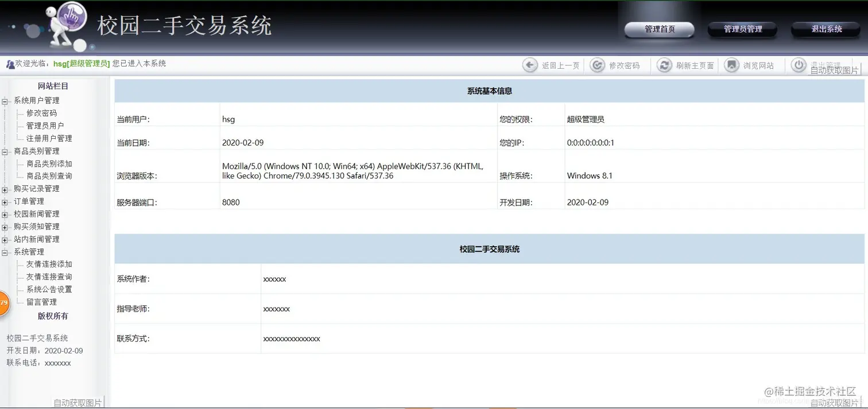Click the power icon for logging out
The image size is (868, 409).
pyautogui.click(x=799, y=65)
